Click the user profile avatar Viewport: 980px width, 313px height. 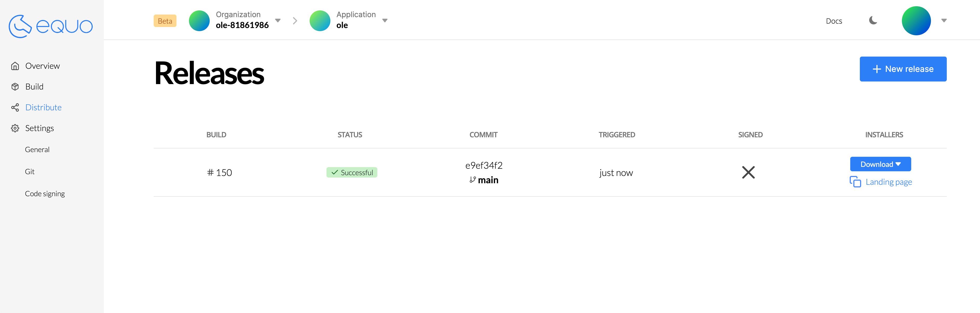(916, 21)
